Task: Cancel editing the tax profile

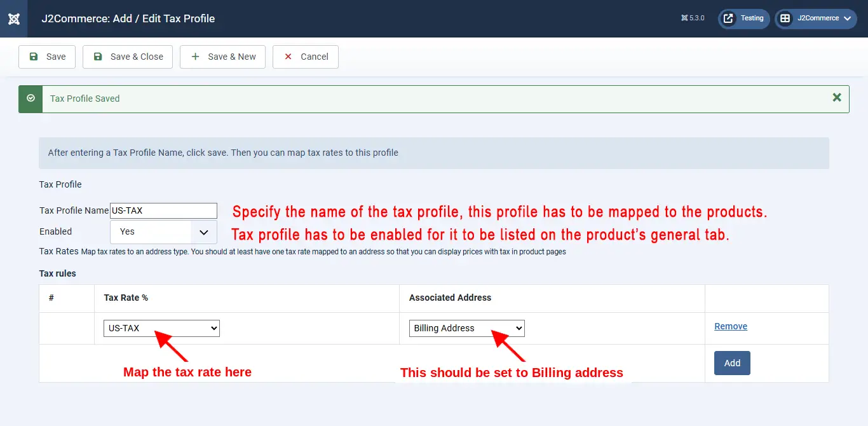Action: pyautogui.click(x=306, y=57)
